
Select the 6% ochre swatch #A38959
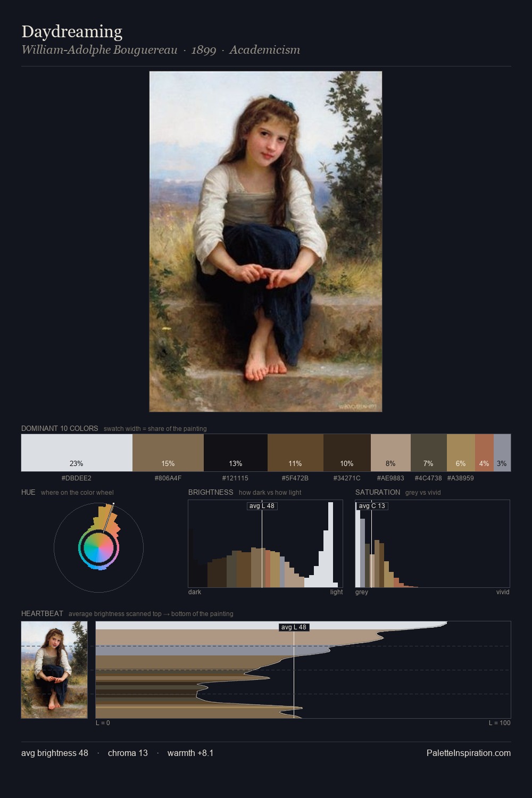[461, 453]
